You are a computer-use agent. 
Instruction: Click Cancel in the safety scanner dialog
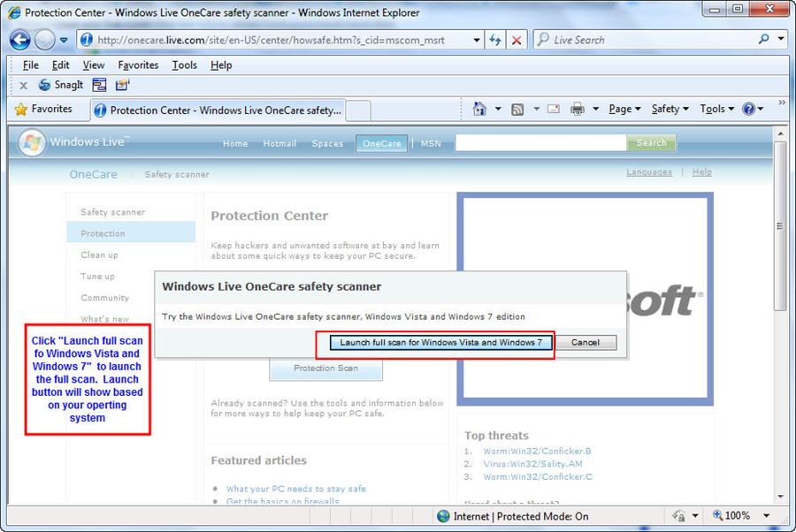tap(586, 343)
